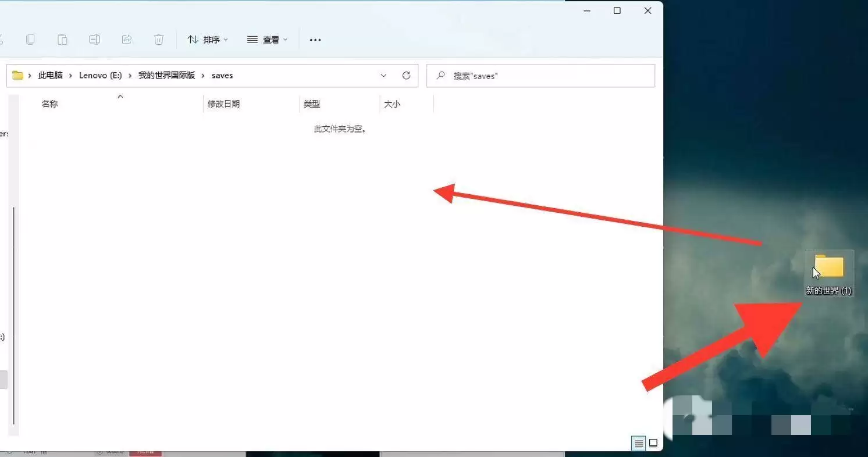
Task: Click the search magnifier icon in the search box
Action: pos(440,76)
